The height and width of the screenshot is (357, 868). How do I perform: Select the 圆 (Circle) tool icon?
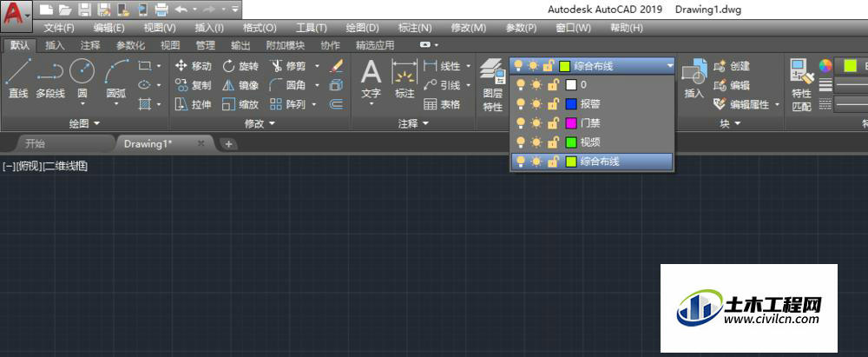[x=82, y=70]
